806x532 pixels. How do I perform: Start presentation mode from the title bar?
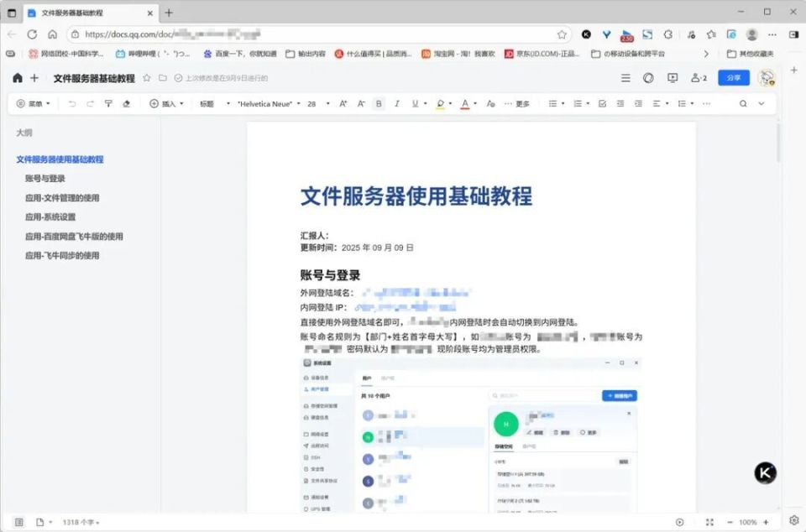coord(672,77)
